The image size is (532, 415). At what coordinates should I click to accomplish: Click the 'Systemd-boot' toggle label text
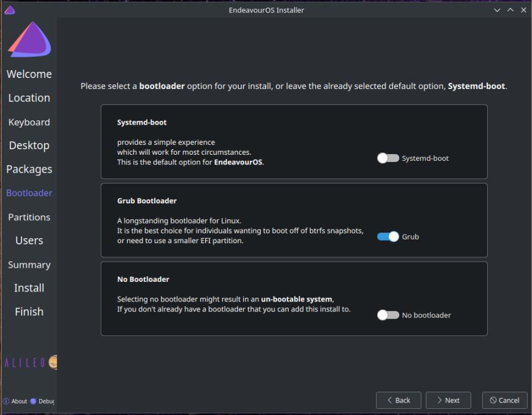[x=425, y=158]
